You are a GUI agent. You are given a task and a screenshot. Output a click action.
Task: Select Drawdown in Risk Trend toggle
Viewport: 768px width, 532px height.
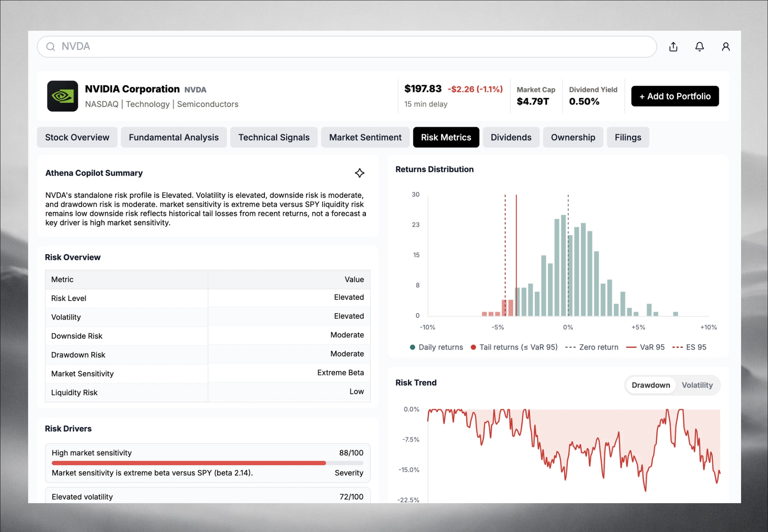click(651, 385)
